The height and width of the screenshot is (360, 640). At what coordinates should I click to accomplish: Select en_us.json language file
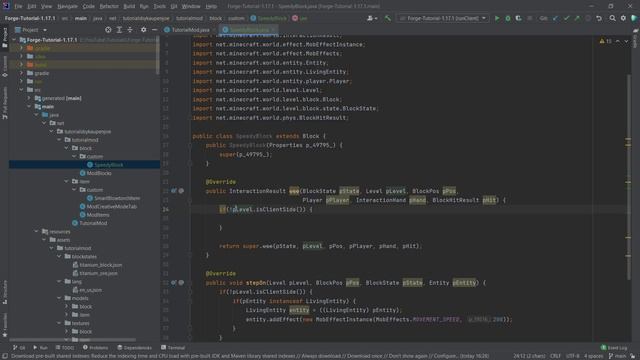87,290
